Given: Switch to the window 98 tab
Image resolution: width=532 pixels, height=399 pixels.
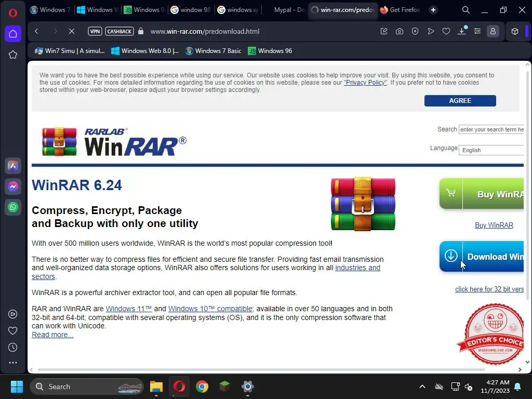Looking at the screenshot, I should point(191,10).
